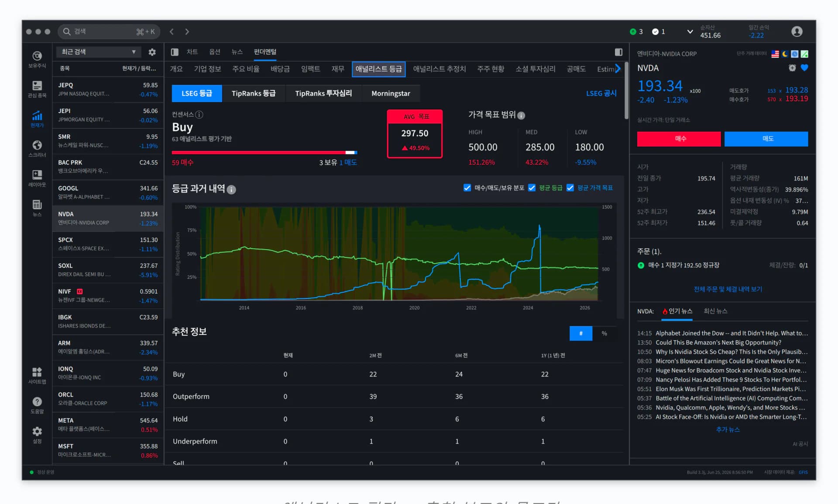Open the 펀더멘털 tab
The image size is (838, 504).
click(x=265, y=52)
